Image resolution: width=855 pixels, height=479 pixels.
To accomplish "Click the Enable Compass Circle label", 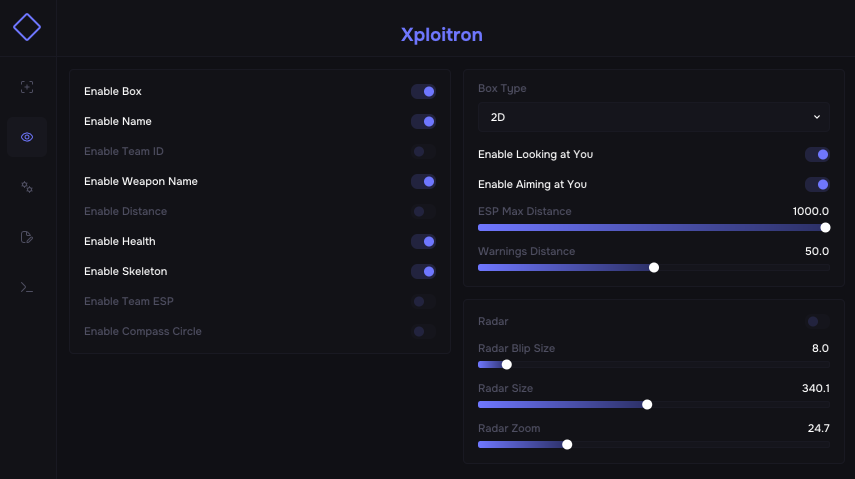I will tap(143, 331).
